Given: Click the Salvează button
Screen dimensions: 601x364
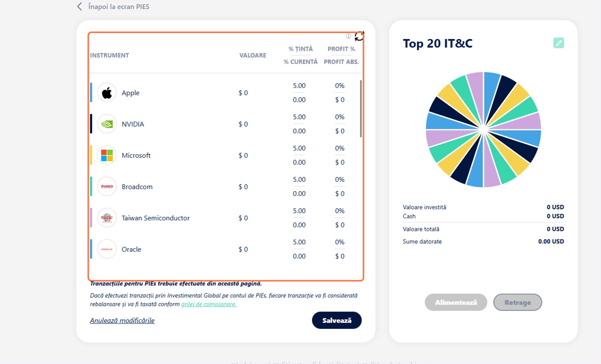Looking at the screenshot, I should coord(337,320).
